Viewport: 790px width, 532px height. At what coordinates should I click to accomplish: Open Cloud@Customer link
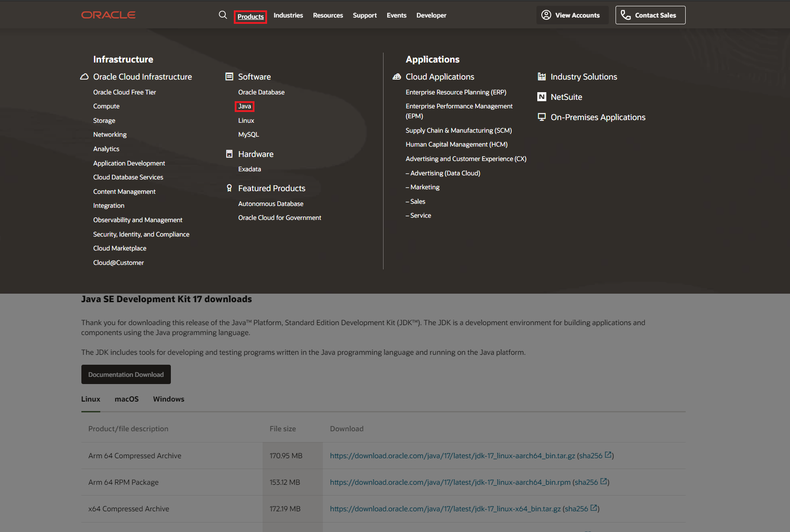[x=118, y=263]
